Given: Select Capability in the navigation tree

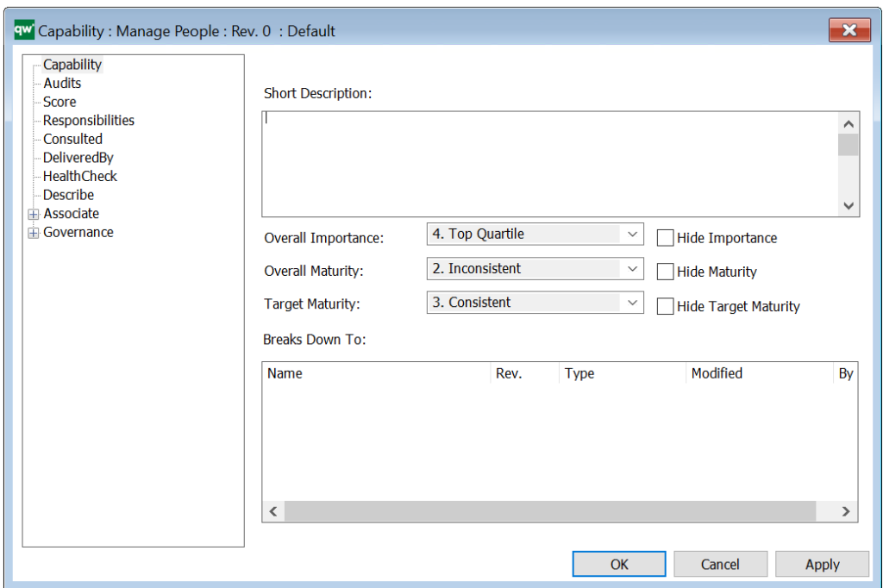Looking at the screenshot, I should click(72, 65).
